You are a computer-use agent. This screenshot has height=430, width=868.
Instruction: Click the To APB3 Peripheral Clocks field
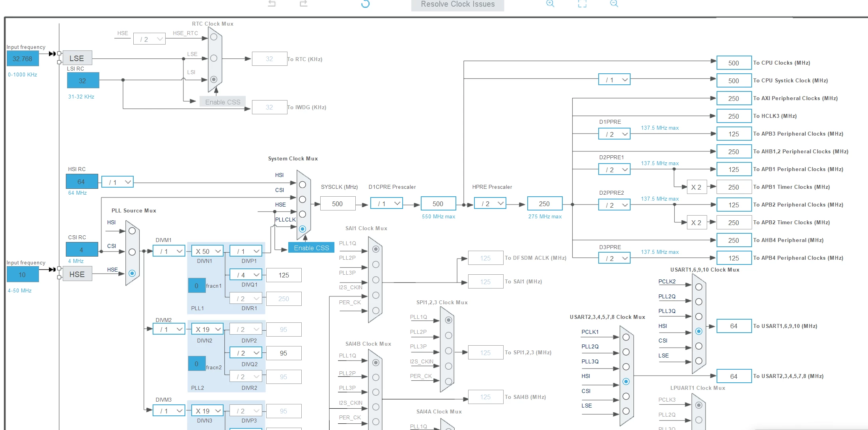tap(734, 134)
